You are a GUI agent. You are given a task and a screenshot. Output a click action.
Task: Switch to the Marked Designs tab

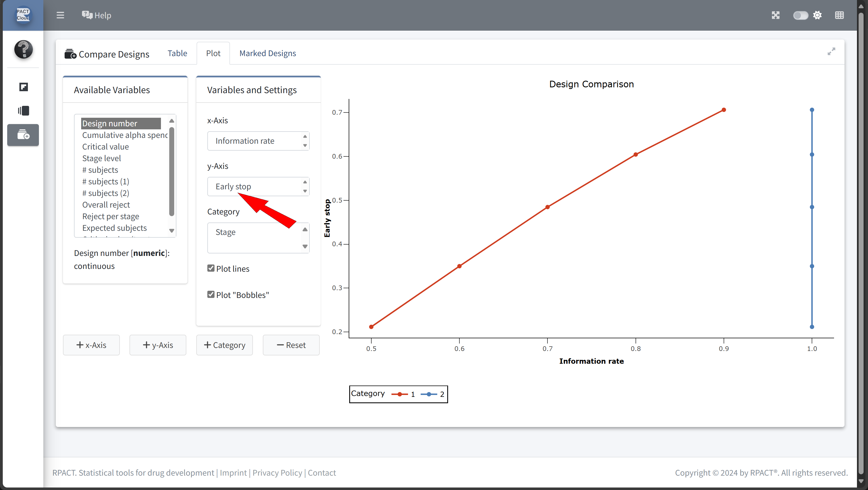coord(268,53)
